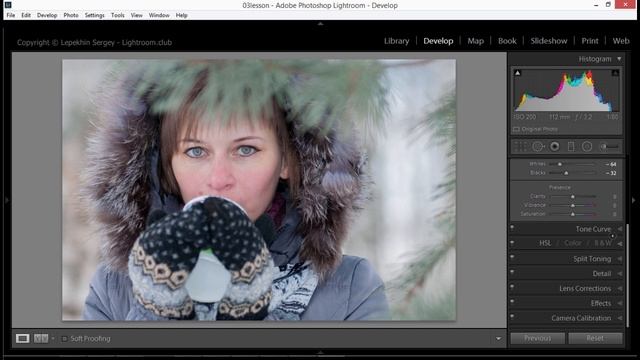This screenshot has height=360, width=640.
Task: Select the B&W tab label
Action: point(603,243)
